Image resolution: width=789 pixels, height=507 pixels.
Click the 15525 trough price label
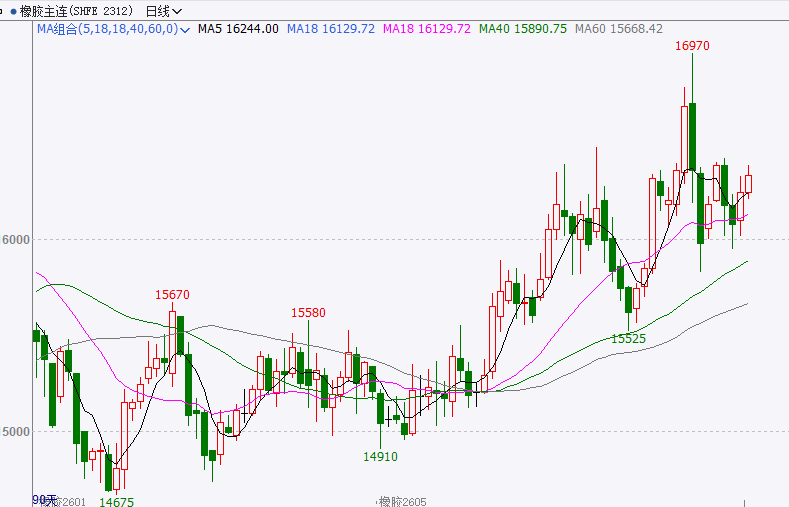(628, 339)
